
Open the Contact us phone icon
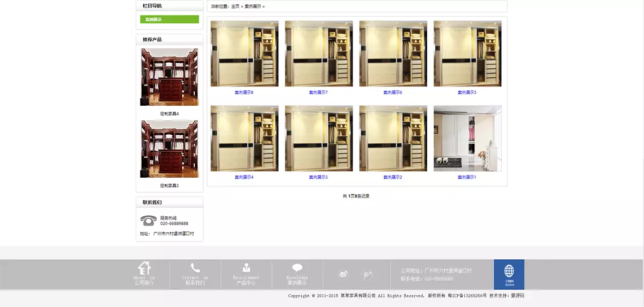click(195, 268)
